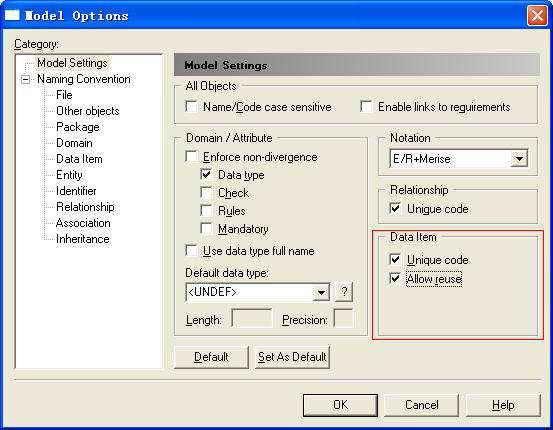Uncheck Data Item Unique code checkbox
Viewport: 553px width, 430px height.
click(395, 260)
